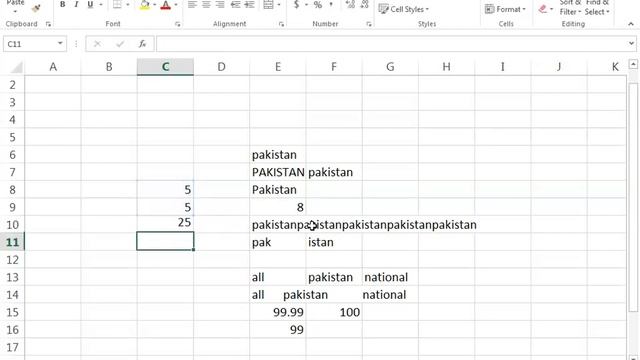Align text right
This screenshot has height=360, width=640.
tap(220, 5)
